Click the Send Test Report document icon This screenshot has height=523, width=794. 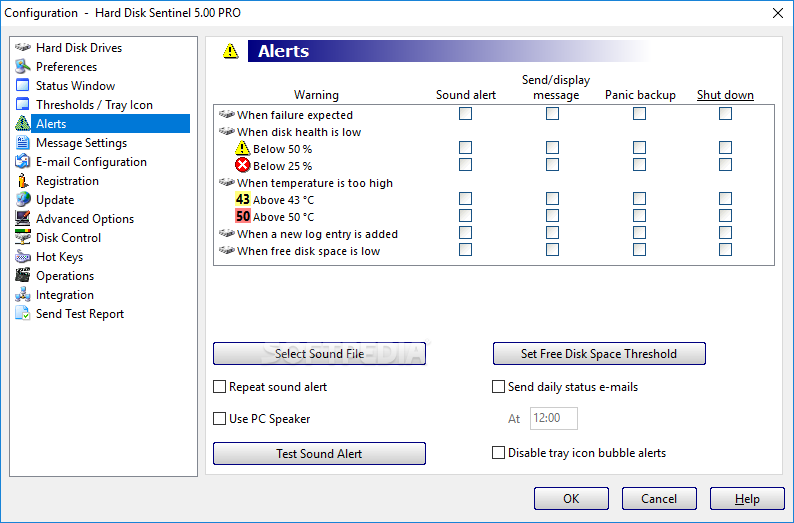[23, 313]
